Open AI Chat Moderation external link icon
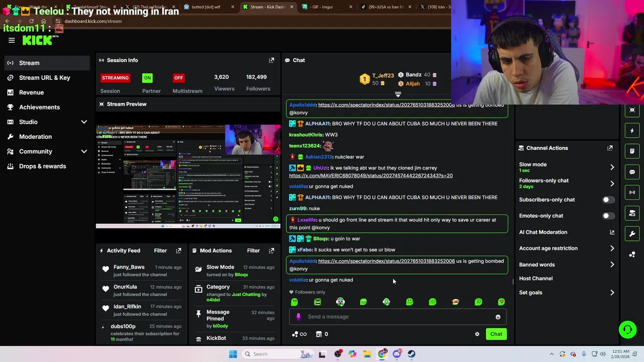This screenshot has height=362, width=644. [x=612, y=232]
